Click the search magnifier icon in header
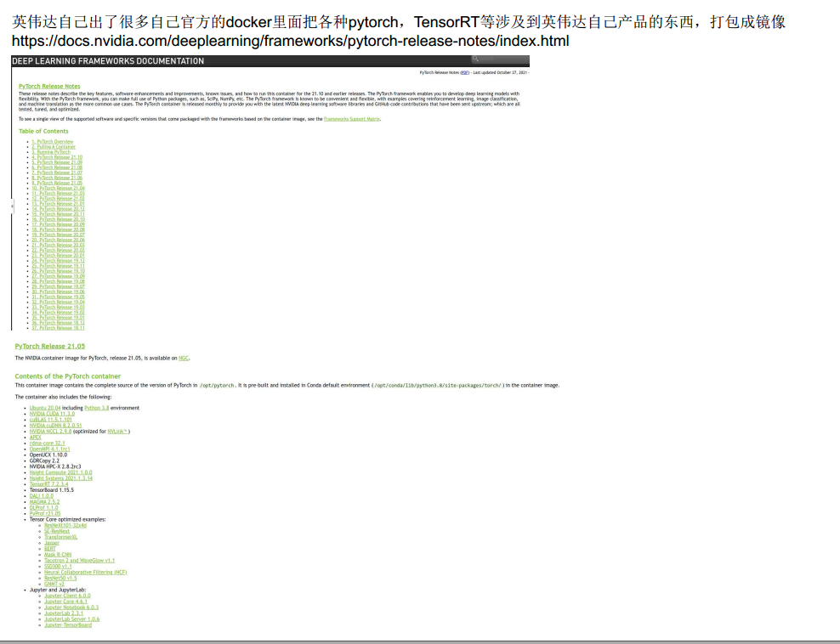 tap(475, 59)
